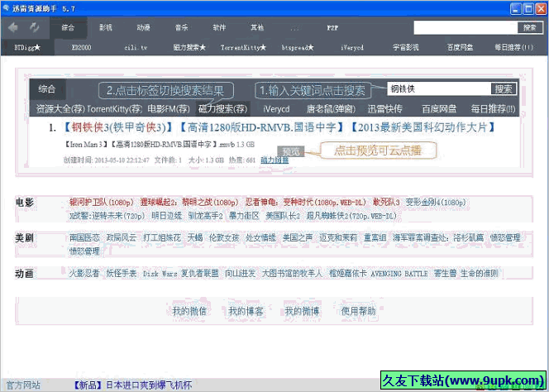
Task: Focus the top search input field
Action: [x=465, y=27]
